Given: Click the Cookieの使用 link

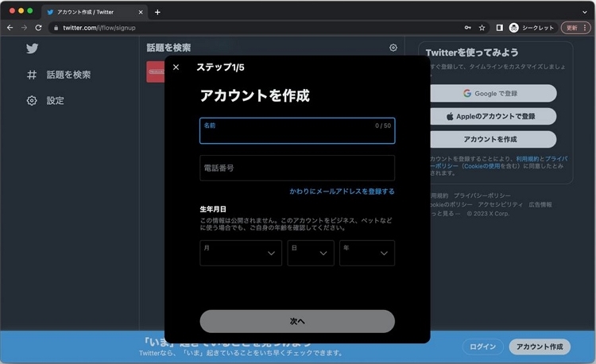Looking at the screenshot, I should point(482,166).
